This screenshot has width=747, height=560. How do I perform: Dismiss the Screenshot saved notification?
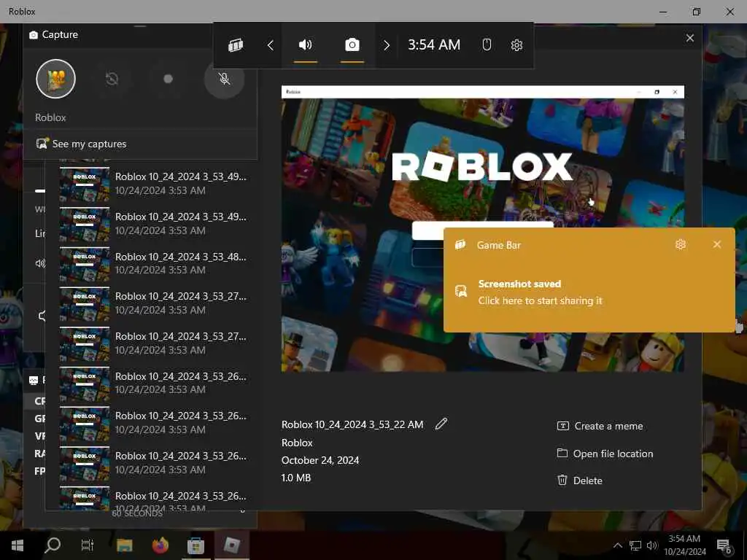(x=717, y=244)
